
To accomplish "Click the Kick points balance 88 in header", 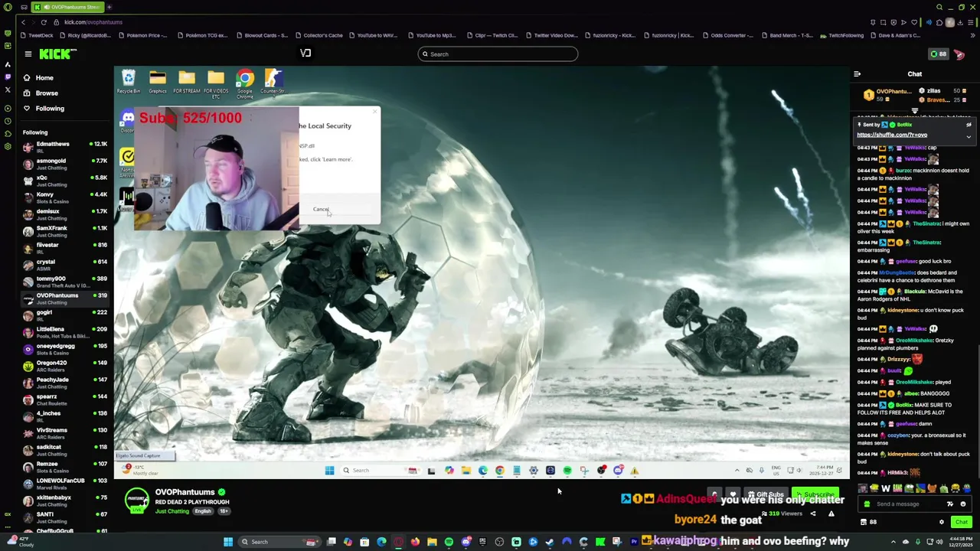I will coord(938,54).
